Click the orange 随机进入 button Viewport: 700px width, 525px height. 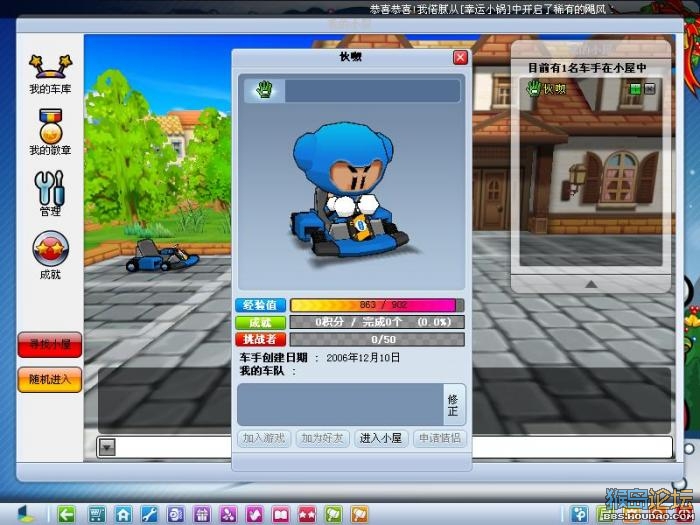tap(50, 379)
